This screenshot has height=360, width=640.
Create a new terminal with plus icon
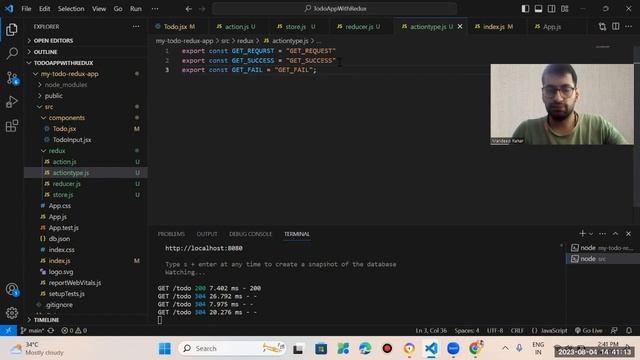582,233
